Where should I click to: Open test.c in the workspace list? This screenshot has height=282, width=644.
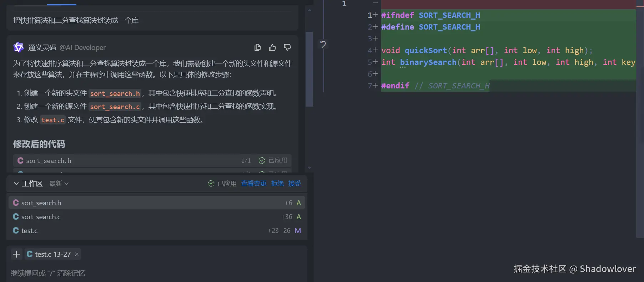(157, 230)
